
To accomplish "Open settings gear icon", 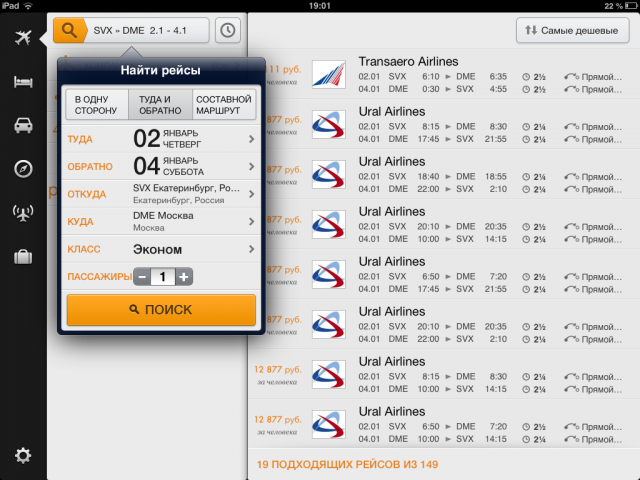I will click(23, 456).
